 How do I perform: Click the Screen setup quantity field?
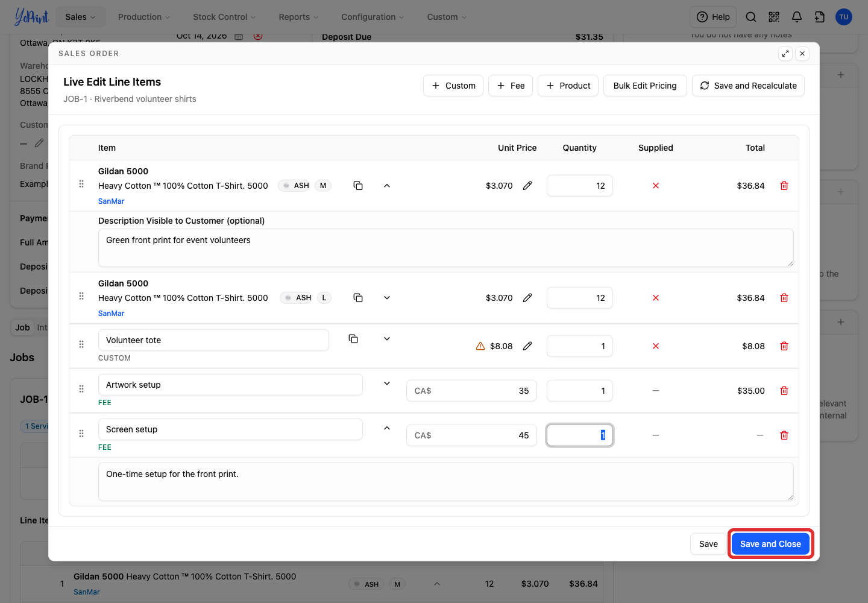coord(580,435)
